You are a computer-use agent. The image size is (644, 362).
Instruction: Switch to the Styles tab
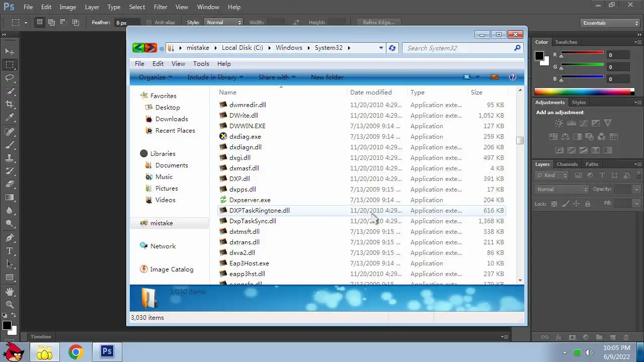tap(579, 102)
